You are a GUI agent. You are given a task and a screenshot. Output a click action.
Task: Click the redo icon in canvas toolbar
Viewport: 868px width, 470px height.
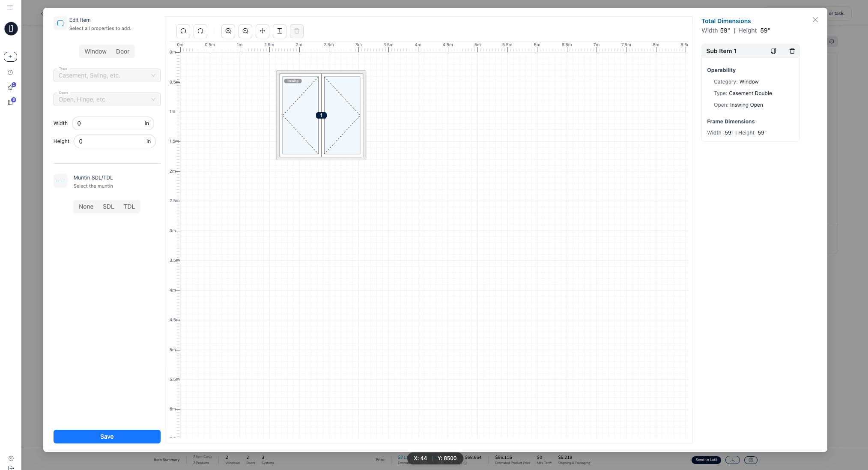click(x=200, y=31)
